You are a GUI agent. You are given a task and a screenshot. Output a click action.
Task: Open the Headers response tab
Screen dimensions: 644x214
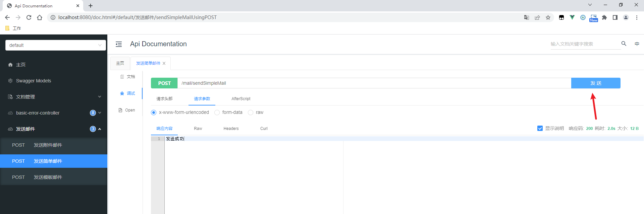231,129
